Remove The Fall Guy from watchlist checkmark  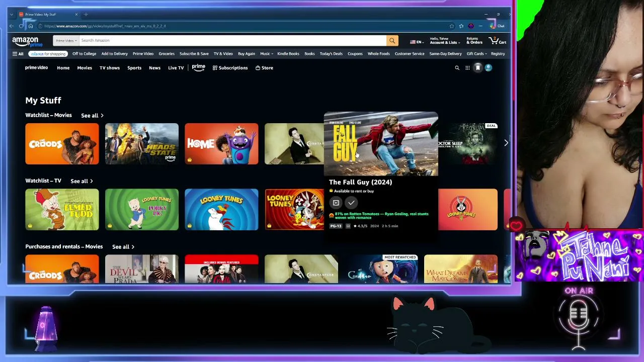351,203
